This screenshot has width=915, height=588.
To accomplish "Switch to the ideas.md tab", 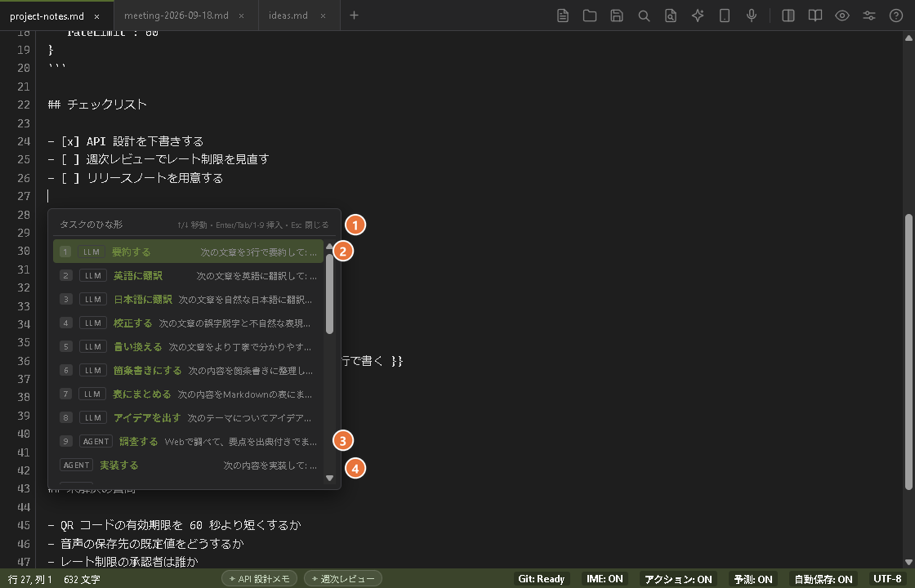I will coord(288,16).
